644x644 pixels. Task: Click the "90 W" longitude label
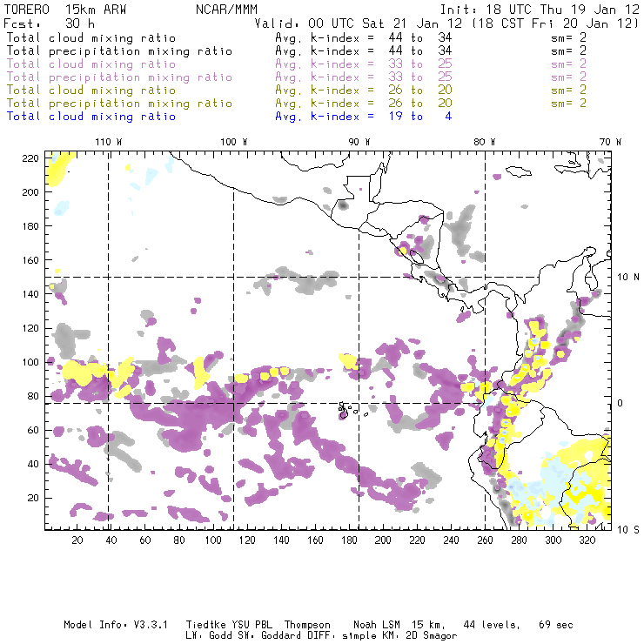tap(359, 142)
